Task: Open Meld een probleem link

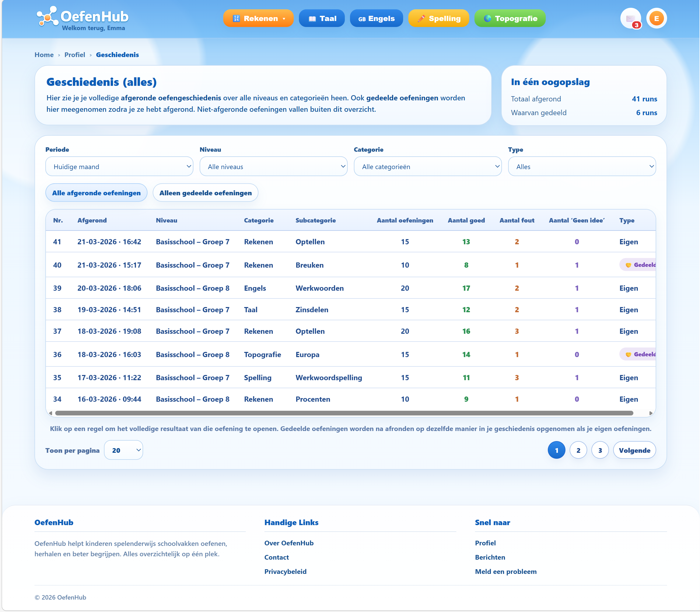Action: coord(506,572)
